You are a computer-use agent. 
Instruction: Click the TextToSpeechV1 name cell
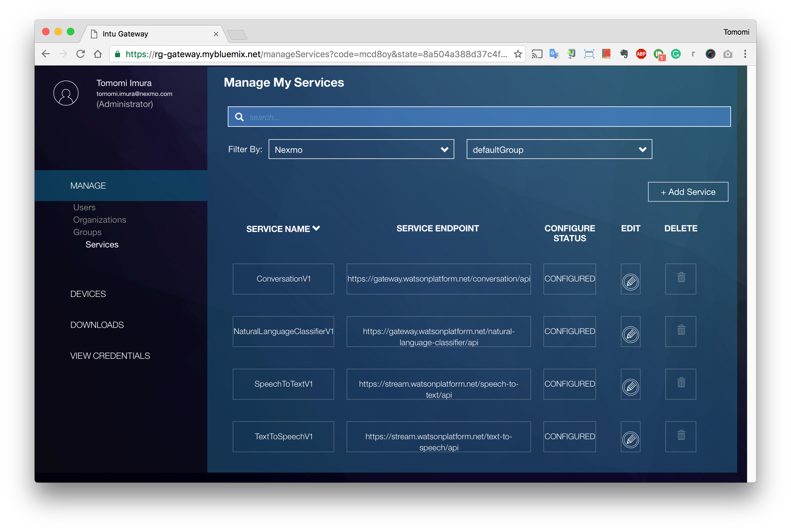click(283, 437)
